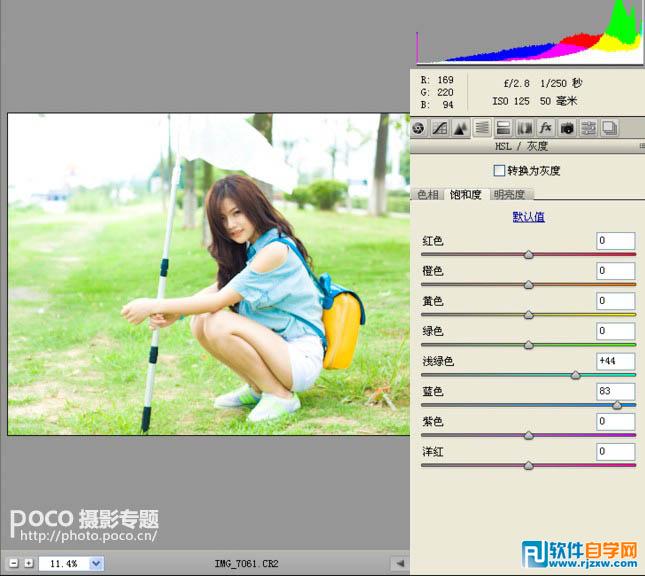Click the B: 94 color readout

tap(437, 105)
